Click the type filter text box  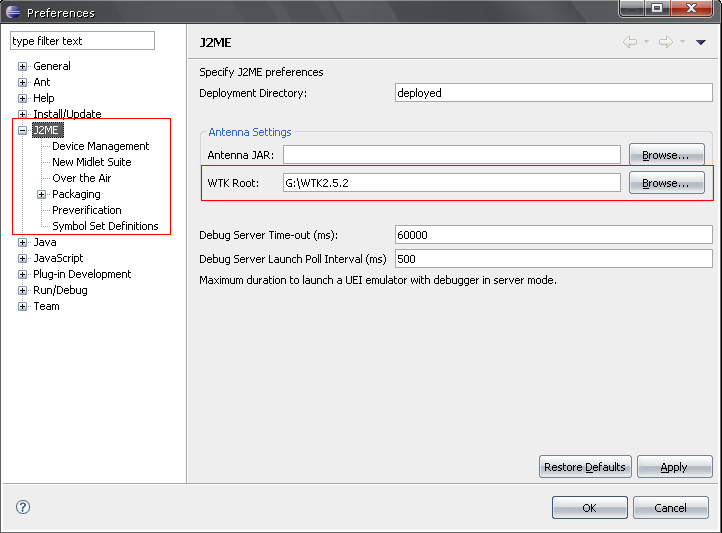[82, 41]
